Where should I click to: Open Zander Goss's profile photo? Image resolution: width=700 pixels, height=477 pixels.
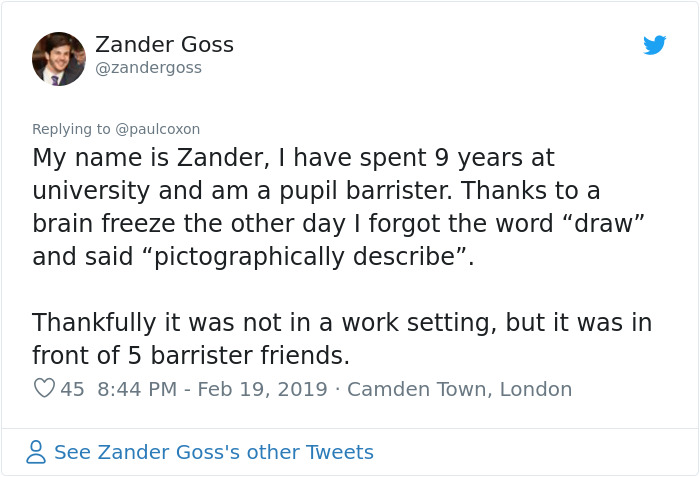click(x=59, y=58)
